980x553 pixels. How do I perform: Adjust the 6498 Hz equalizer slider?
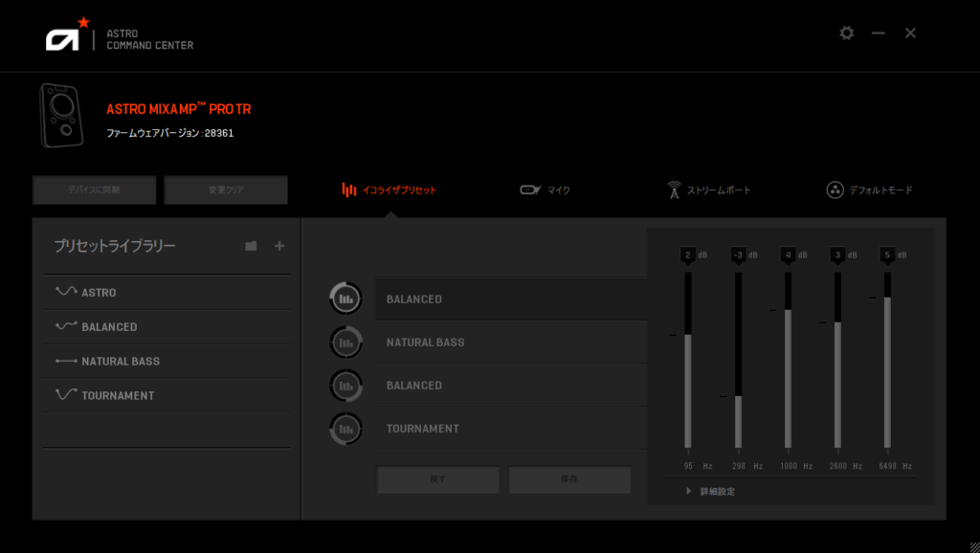(x=887, y=360)
